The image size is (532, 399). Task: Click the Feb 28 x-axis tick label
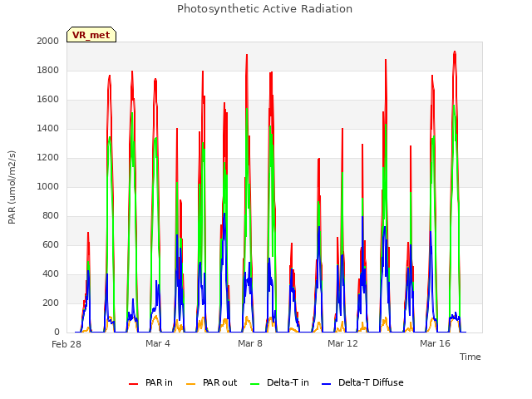pyautogui.click(x=66, y=344)
